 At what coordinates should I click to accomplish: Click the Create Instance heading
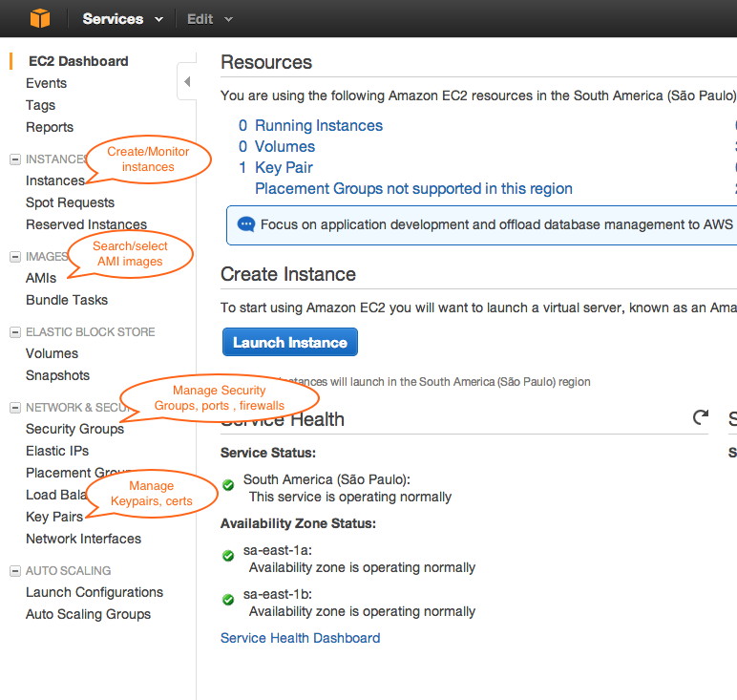(x=288, y=274)
